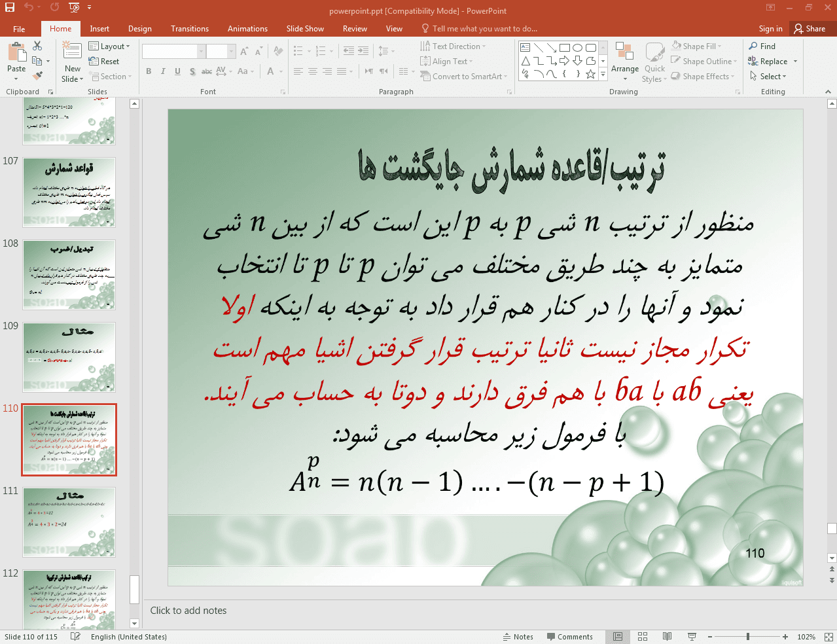The width and height of the screenshot is (837, 644).
Task: Toggle Strikethrough formatting
Action: coord(206,71)
